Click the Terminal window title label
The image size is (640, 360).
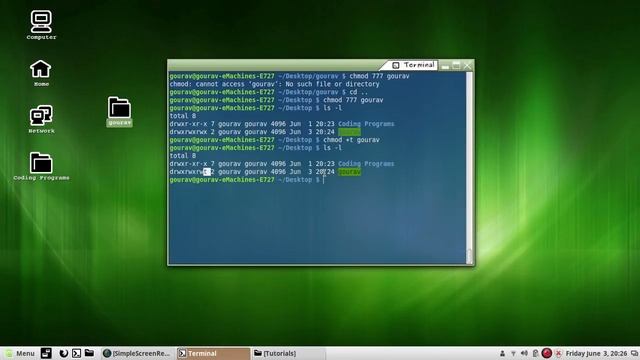click(419, 65)
